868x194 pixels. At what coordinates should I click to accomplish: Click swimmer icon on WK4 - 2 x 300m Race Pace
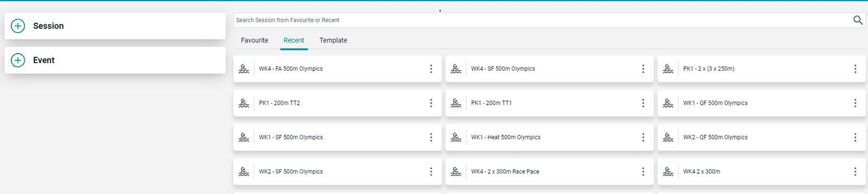pyautogui.click(x=456, y=172)
